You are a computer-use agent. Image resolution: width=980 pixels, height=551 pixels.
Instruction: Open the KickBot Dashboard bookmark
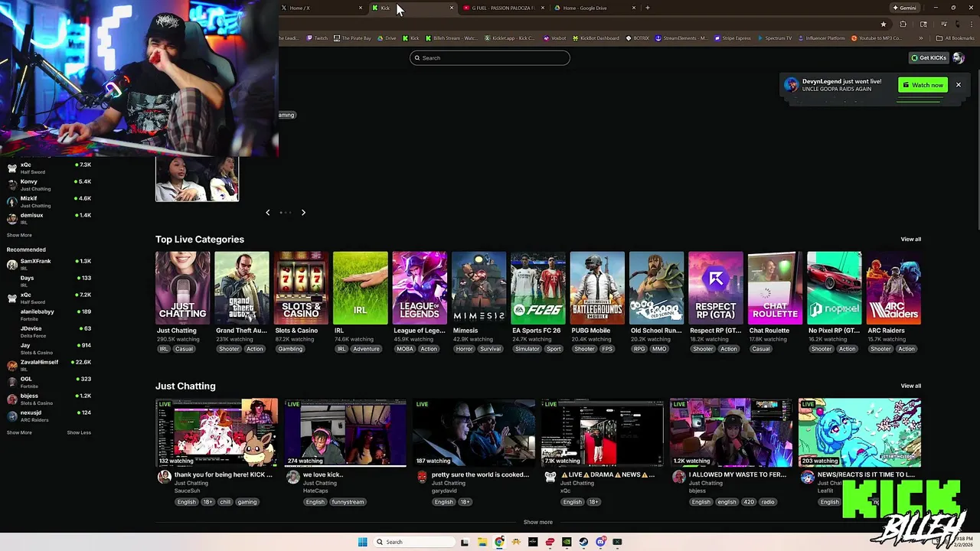point(596,38)
